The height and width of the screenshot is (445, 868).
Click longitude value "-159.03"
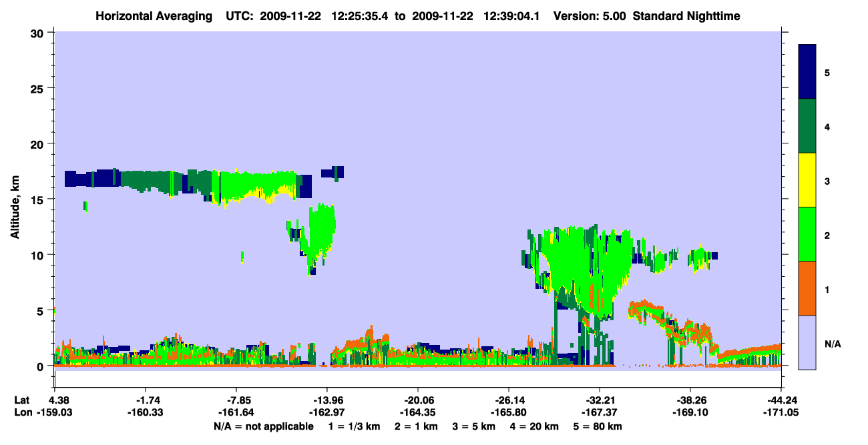pyautogui.click(x=55, y=413)
